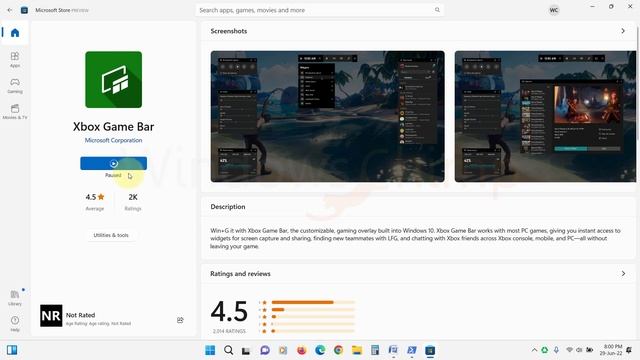Open the first screenshot thumbnail
Viewport: 640px width, 360px height.
328,116
